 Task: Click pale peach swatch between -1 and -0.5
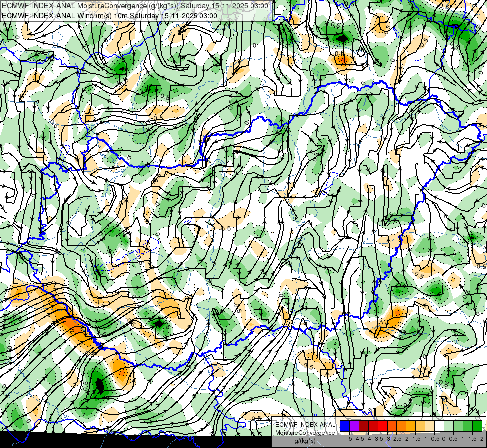tap(430, 426)
